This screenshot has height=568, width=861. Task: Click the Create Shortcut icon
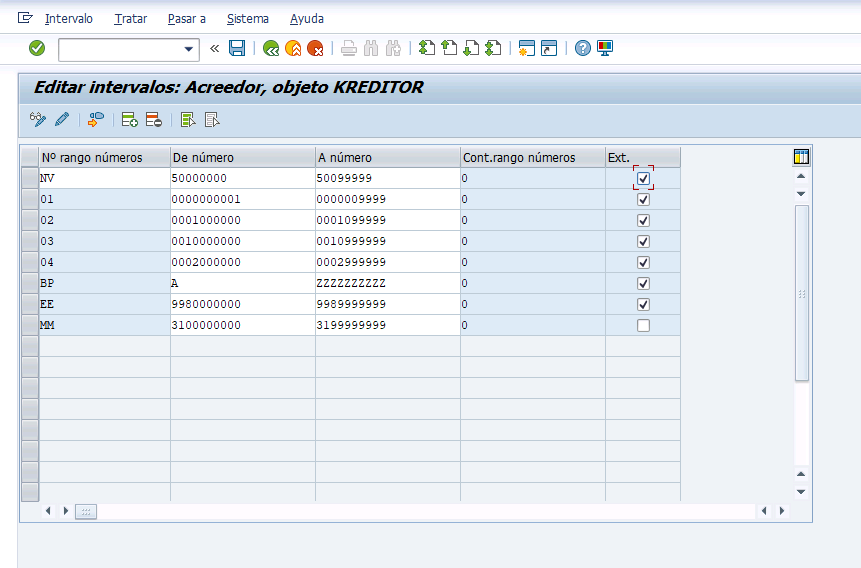[549, 48]
